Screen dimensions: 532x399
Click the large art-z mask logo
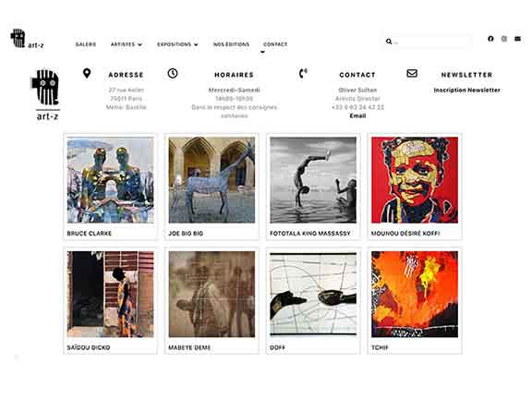(x=46, y=94)
